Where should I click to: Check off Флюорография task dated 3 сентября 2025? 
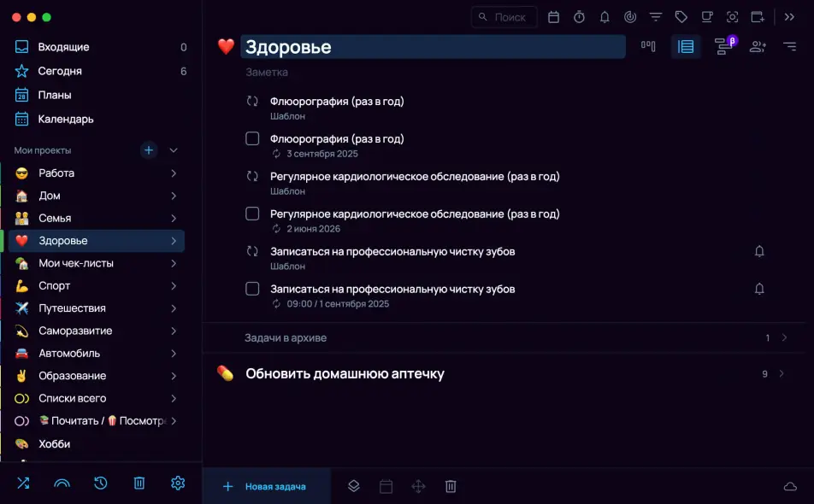point(252,139)
